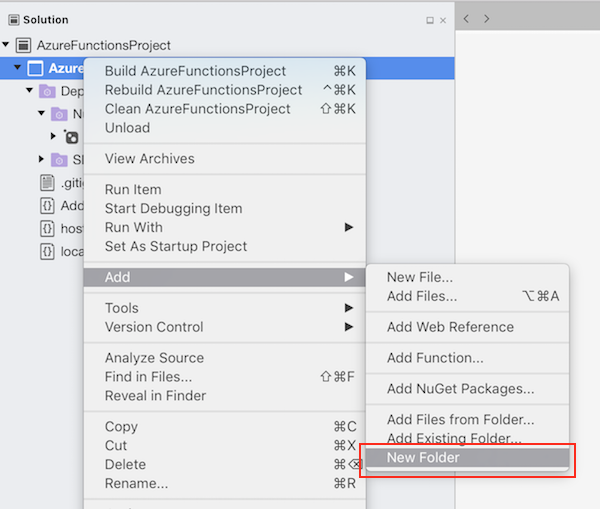The image size is (600, 509).
Task: Click the Solution pad icon in header
Action: pos(13,20)
